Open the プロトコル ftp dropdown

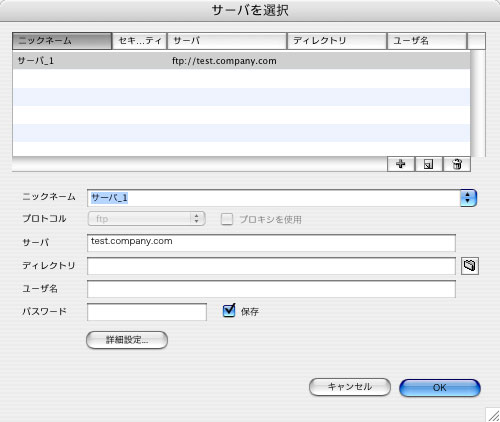146,219
